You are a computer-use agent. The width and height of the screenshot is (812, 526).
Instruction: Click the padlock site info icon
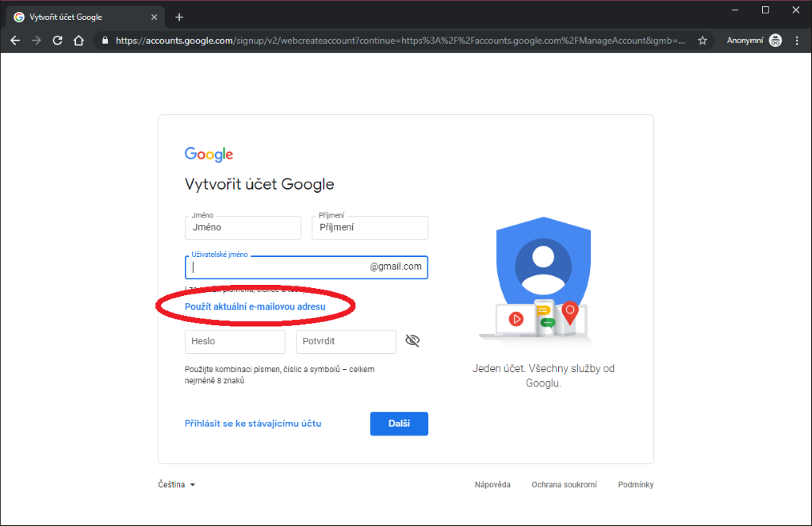[105, 40]
